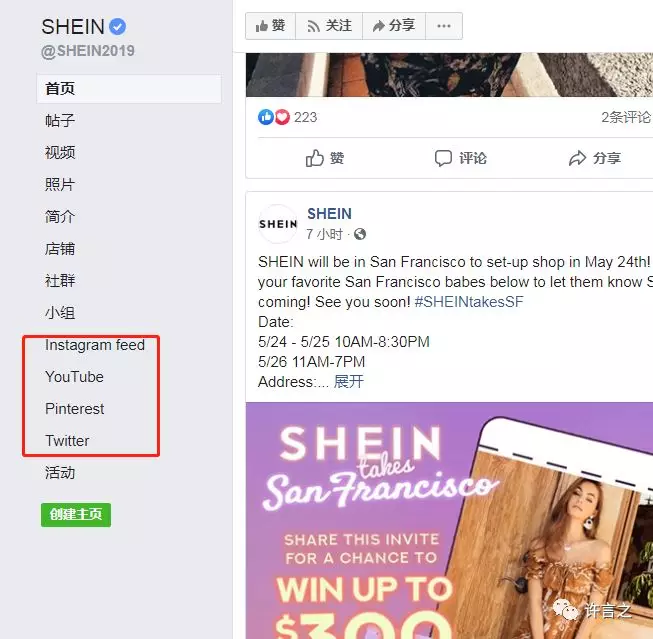
Task: Open the #SHEINtakesSF hashtag link
Action: pos(469,302)
